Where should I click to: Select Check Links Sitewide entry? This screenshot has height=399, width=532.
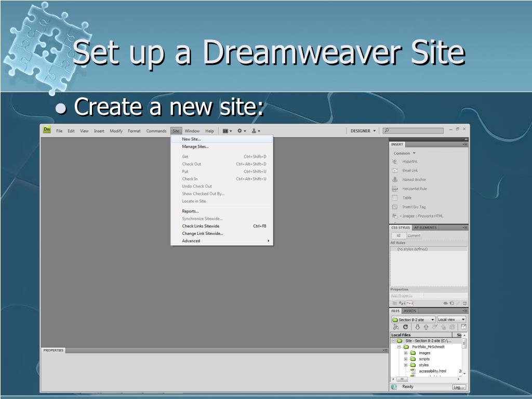(x=222, y=226)
